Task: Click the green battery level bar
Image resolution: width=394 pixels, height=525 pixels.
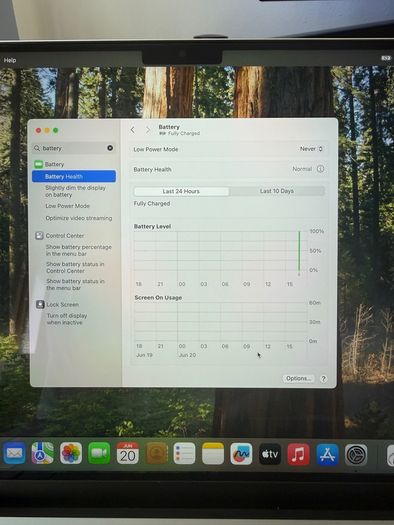Action: point(299,251)
